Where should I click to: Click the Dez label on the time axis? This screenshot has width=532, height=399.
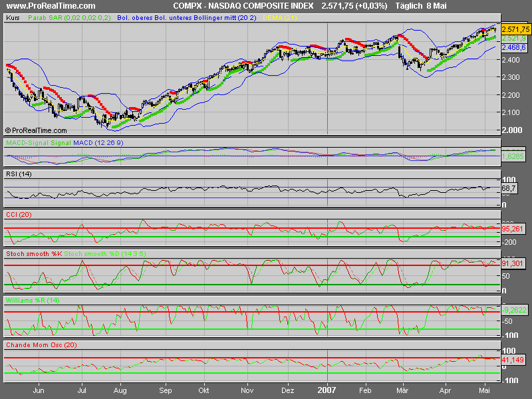(x=288, y=390)
